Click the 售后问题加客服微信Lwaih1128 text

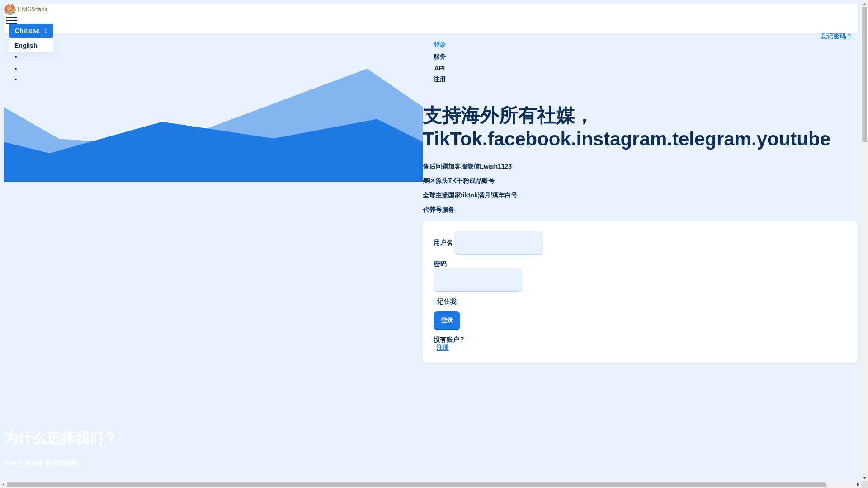[x=467, y=166]
